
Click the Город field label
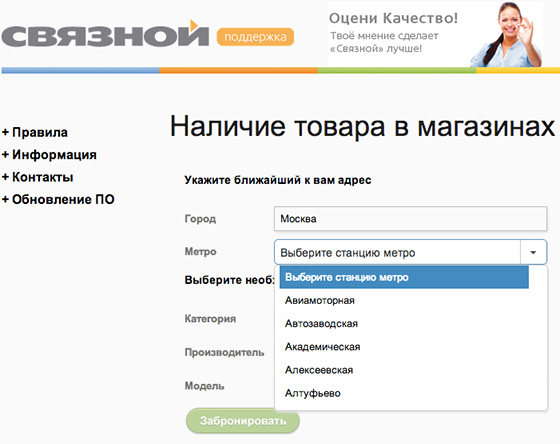coord(200,219)
